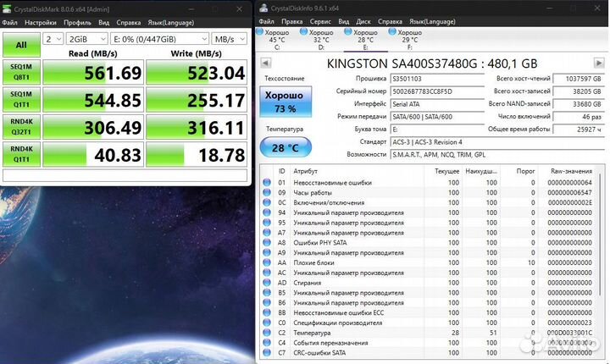Click status icon of attribute C0 row

coord(267,323)
